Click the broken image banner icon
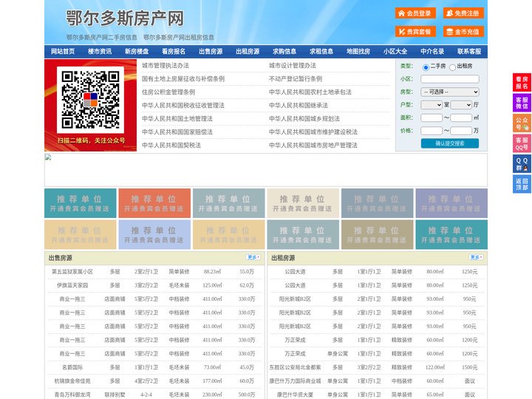This screenshot has width=532, height=399. pos(48,157)
